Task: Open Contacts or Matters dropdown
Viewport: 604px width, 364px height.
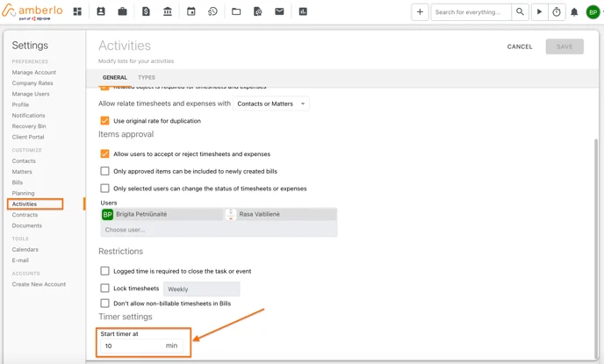Action: (x=271, y=103)
